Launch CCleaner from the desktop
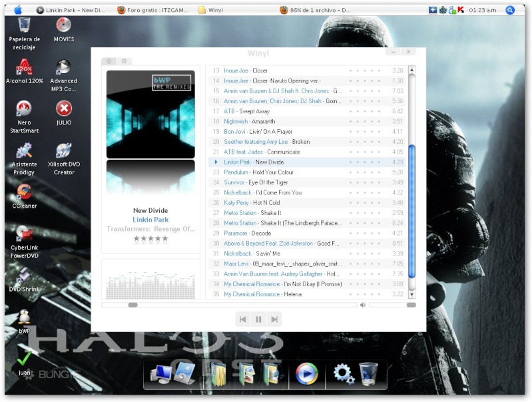The width and height of the screenshot is (532, 402). tap(24, 196)
